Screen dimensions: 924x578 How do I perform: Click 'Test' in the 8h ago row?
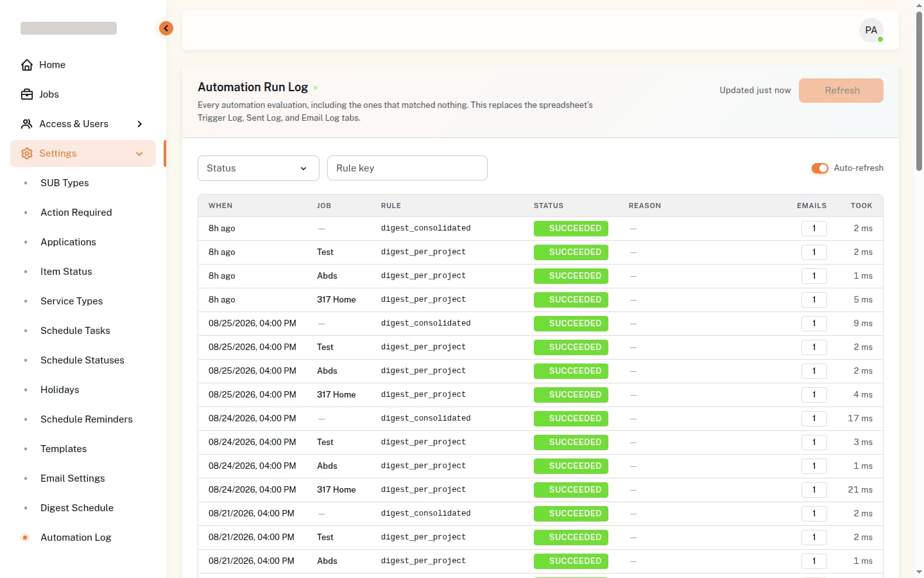coord(325,252)
